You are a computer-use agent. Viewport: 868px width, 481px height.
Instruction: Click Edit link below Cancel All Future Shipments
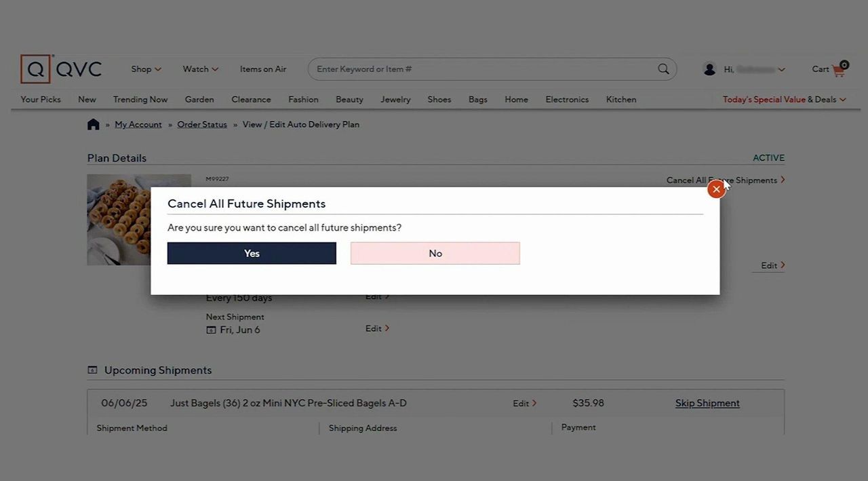click(773, 265)
